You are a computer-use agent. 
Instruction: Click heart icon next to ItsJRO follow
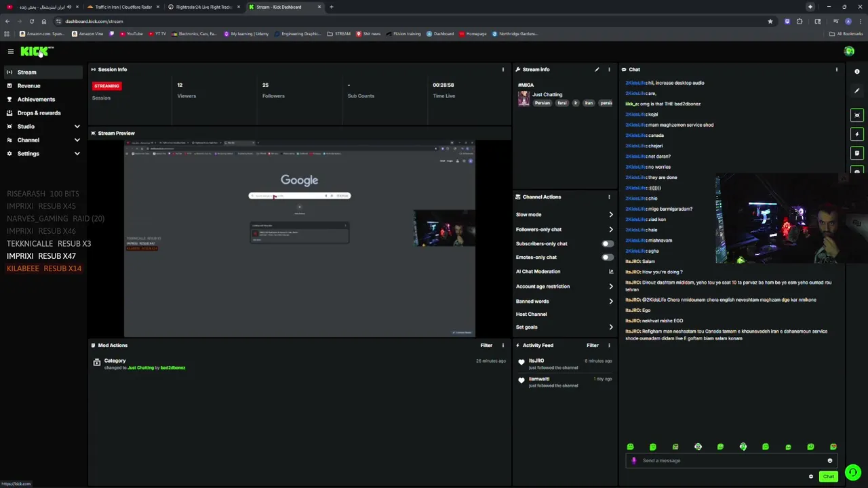521,363
